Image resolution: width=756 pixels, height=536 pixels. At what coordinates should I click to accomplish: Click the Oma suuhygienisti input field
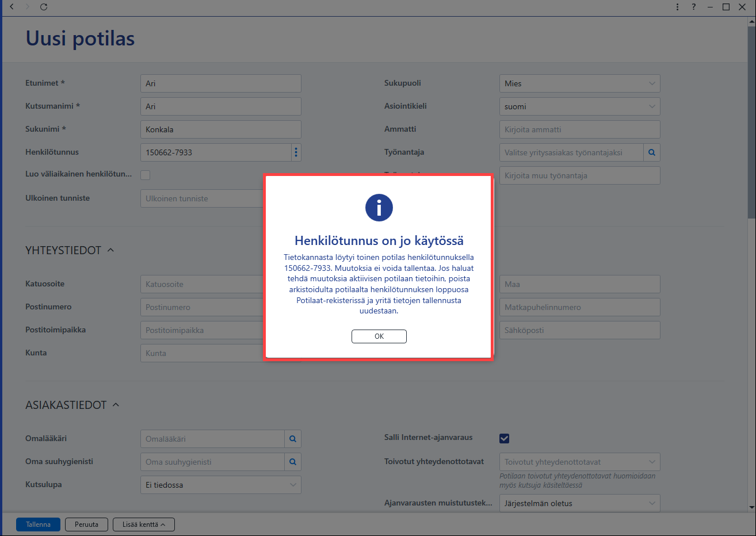coord(212,462)
